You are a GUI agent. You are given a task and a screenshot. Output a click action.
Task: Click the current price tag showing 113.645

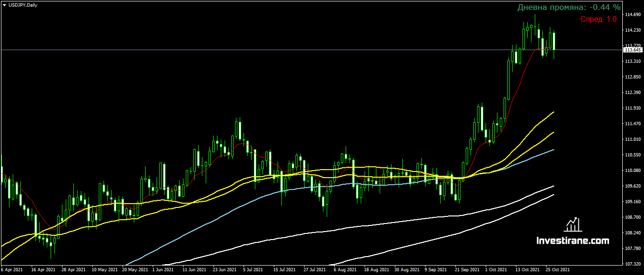point(632,49)
